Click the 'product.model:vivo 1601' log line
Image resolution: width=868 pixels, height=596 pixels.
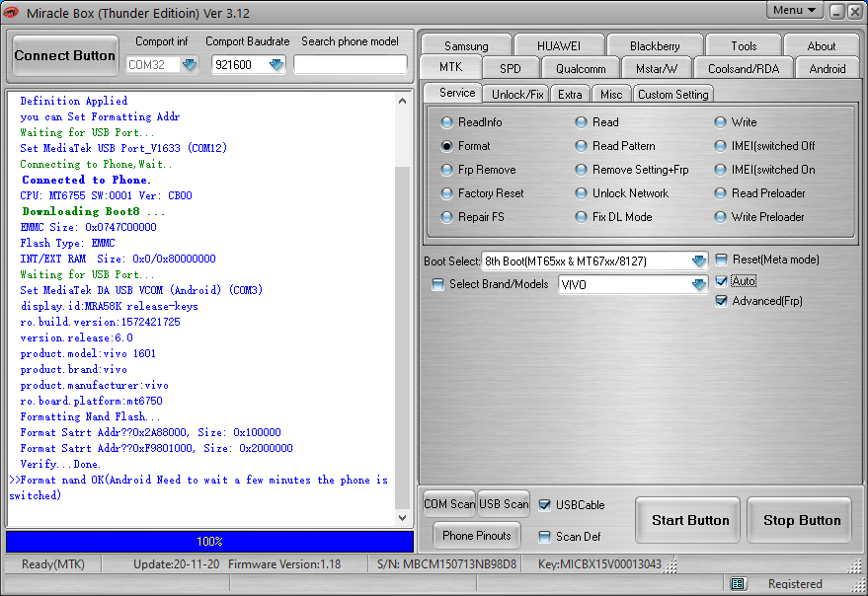[88, 353]
